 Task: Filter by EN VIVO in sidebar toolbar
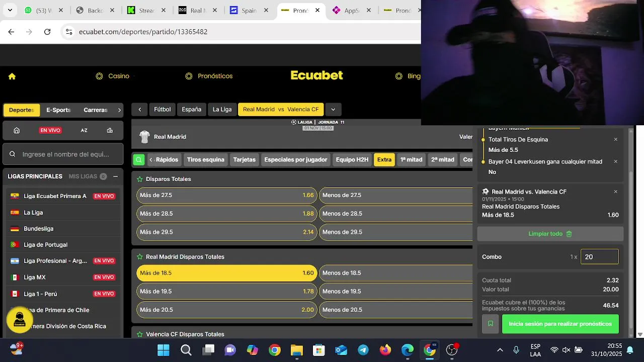click(50, 130)
